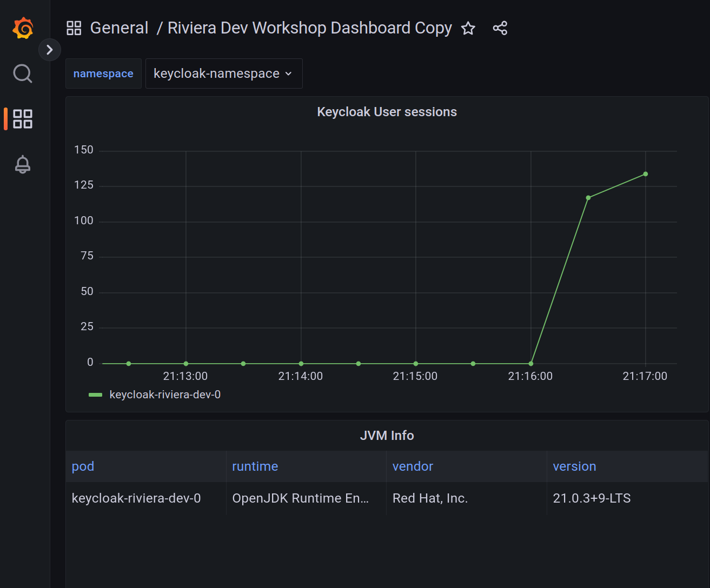Click the dashboard grid icon beside General

pyautogui.click(x=74, y=28)
